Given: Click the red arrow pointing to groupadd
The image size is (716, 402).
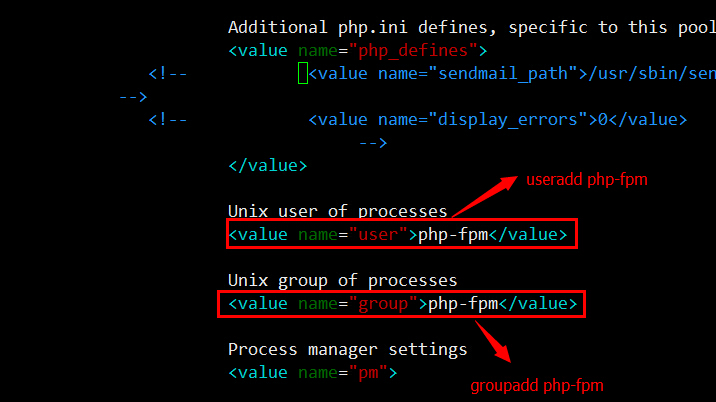Looking at the screenshot, I should (x=495, y=340).
